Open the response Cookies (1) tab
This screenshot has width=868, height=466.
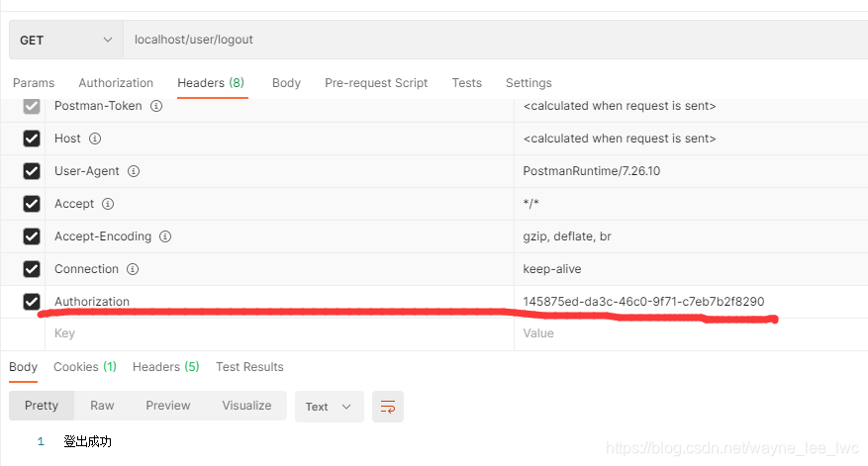[85, 367]
